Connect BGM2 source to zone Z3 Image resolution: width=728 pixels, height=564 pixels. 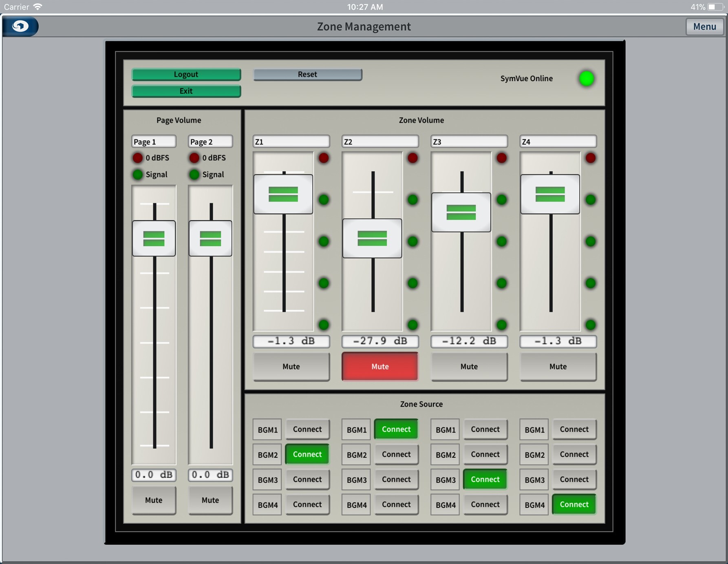coord(485,454)
